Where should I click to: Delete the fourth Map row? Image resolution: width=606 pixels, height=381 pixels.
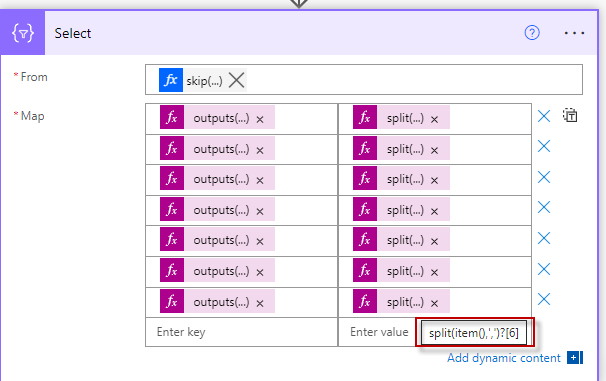pos(544,208)
